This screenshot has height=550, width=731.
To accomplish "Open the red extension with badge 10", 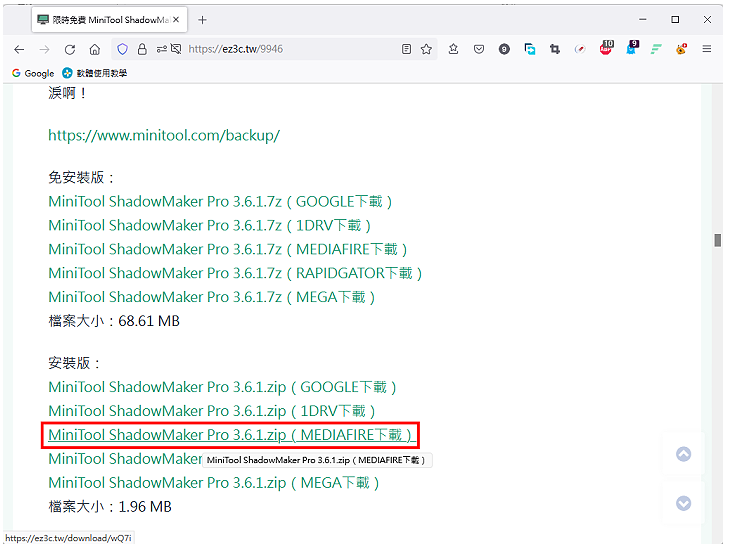I will (606, 48).
